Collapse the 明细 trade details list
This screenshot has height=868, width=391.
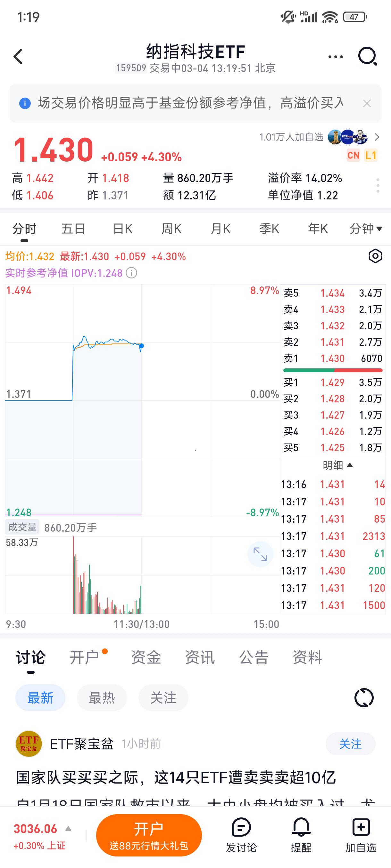pos(337,465)
